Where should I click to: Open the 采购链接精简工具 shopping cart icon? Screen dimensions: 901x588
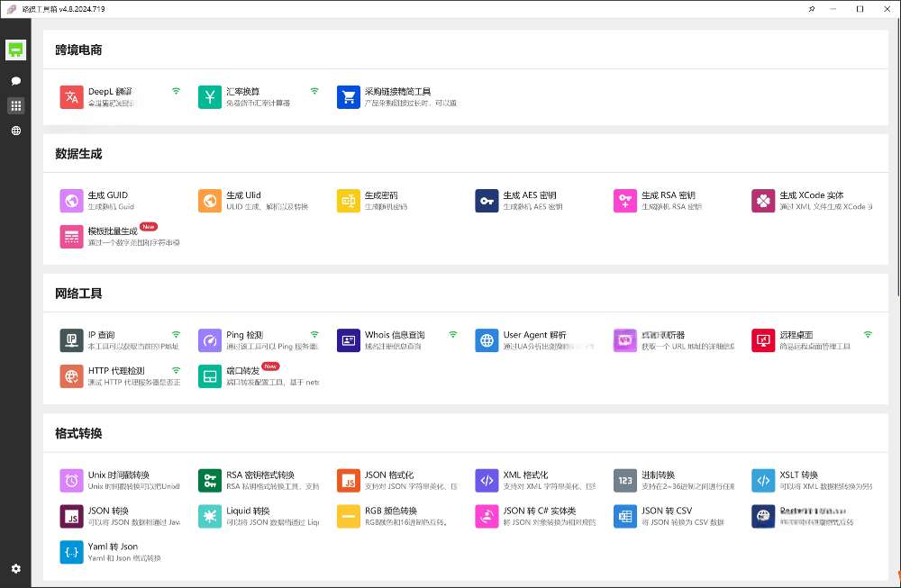[x=349, y=97]
